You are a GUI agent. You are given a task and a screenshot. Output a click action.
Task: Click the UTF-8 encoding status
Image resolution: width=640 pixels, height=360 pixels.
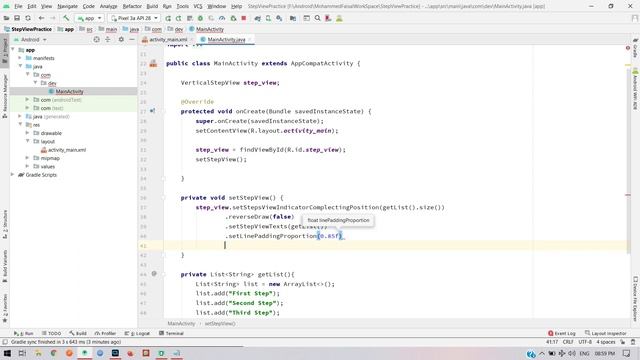[584, 342]
